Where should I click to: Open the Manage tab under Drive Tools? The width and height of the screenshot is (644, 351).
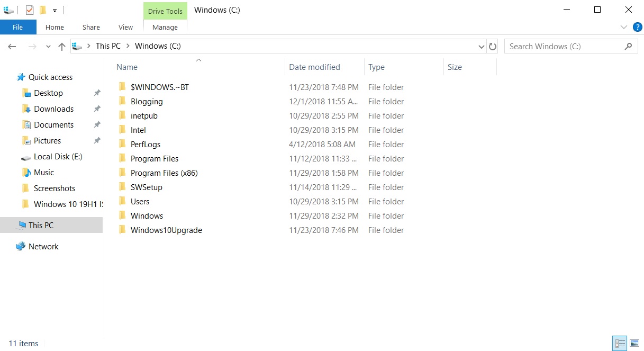pyautogui.click(x=165, y=27)
